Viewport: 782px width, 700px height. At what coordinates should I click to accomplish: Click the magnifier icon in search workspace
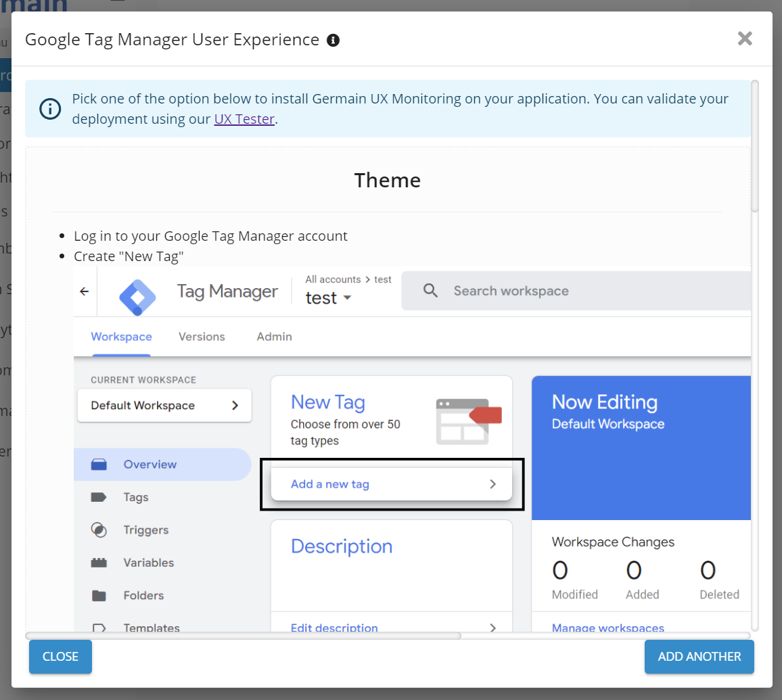point(430,291)
